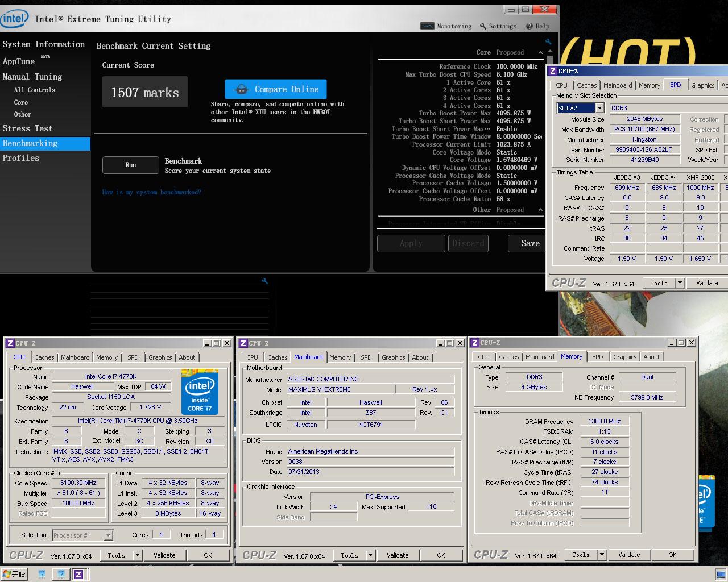Switch to CPU tab in Mainboard window
This screenshot has width=728, height=582.
[252, 357]
